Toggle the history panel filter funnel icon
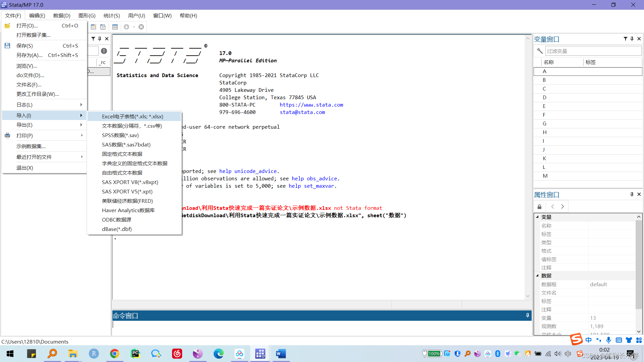Viewport: 644px width, 362px height. coord(93,39)
